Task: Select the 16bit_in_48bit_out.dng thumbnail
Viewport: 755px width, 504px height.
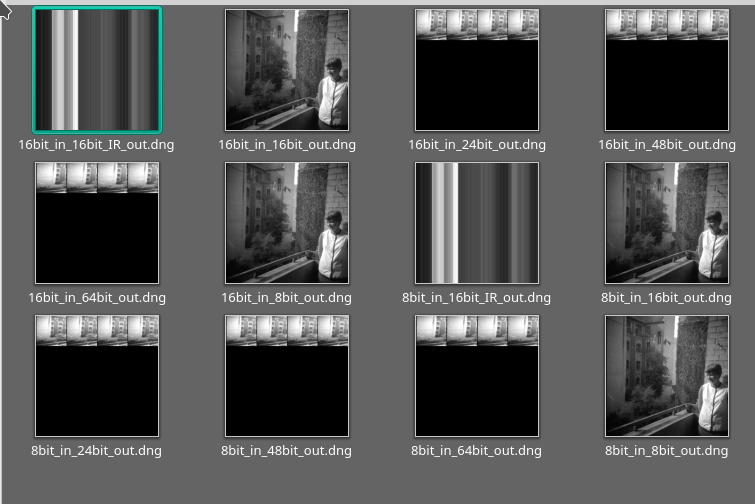Action: point(667,70)
